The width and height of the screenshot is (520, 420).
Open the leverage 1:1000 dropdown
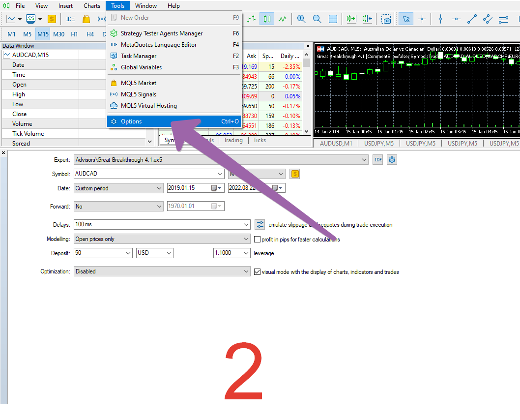point(246,253)
